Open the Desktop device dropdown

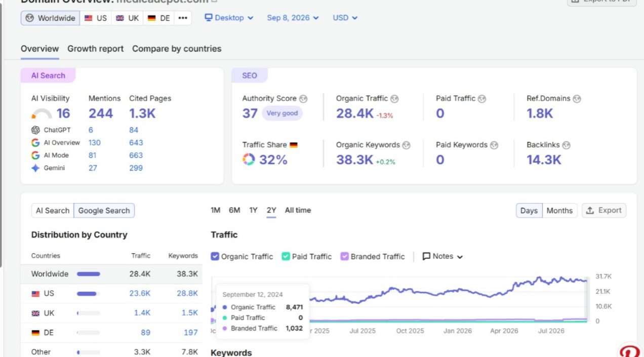coord(228,18)
